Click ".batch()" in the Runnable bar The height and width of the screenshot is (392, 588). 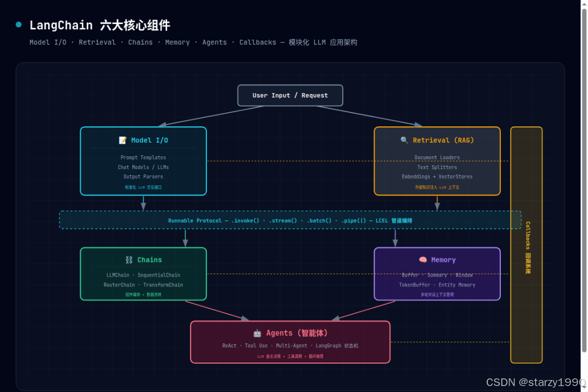(x=319, y=220)
